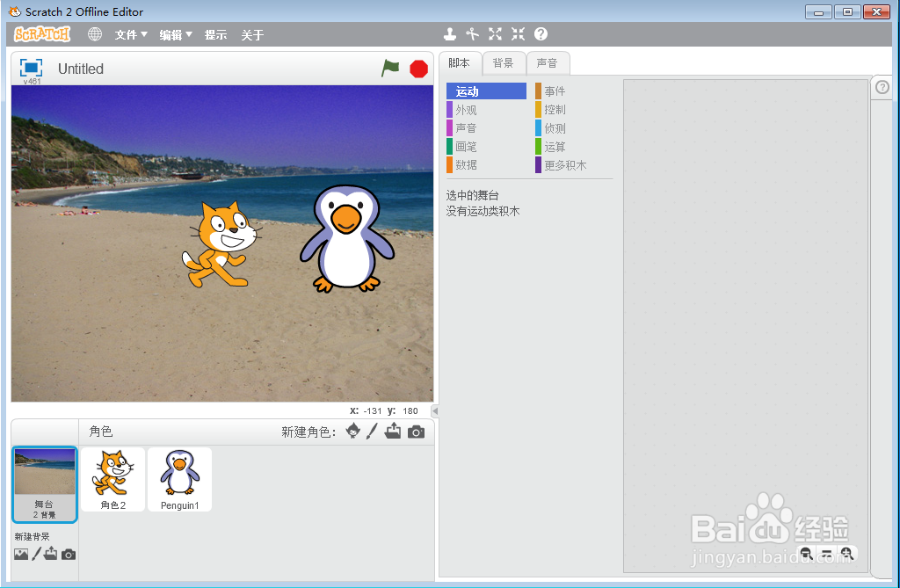
Task: Click the red stop sign
Action: pyautogui.click(x=417, y=68)
